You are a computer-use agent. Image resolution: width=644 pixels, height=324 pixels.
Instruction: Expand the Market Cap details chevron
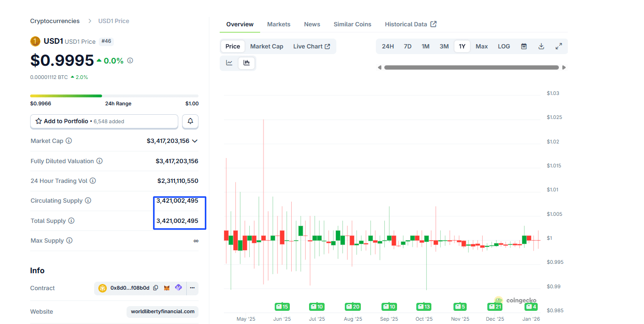click(x=195, y=141)
